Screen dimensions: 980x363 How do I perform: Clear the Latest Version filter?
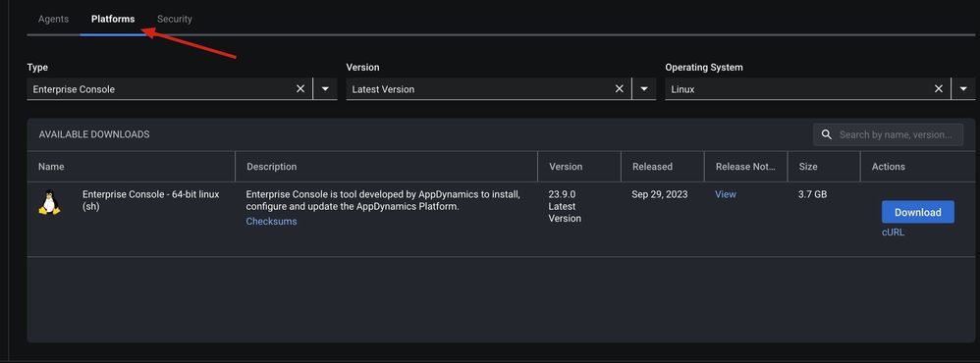[620, 88]
